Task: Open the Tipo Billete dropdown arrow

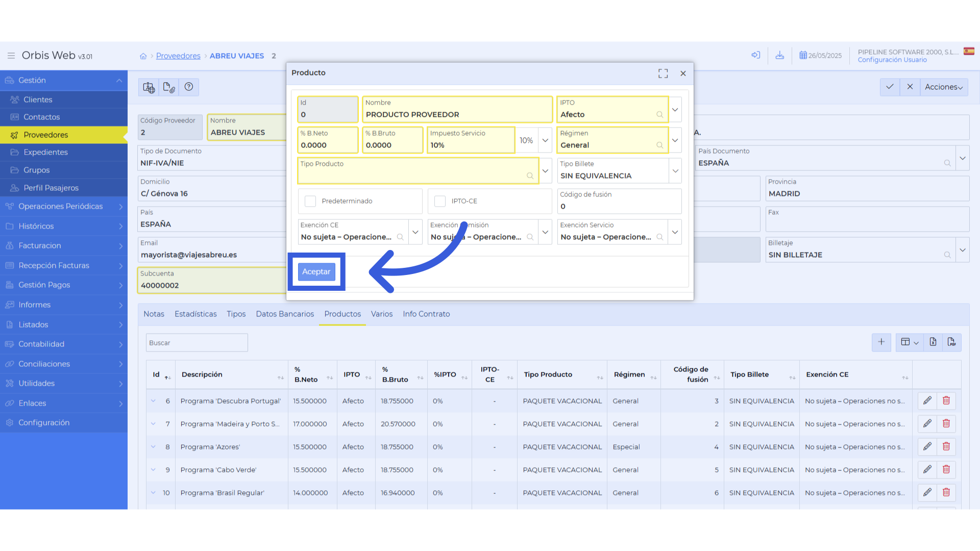Action: click(675, 171)
